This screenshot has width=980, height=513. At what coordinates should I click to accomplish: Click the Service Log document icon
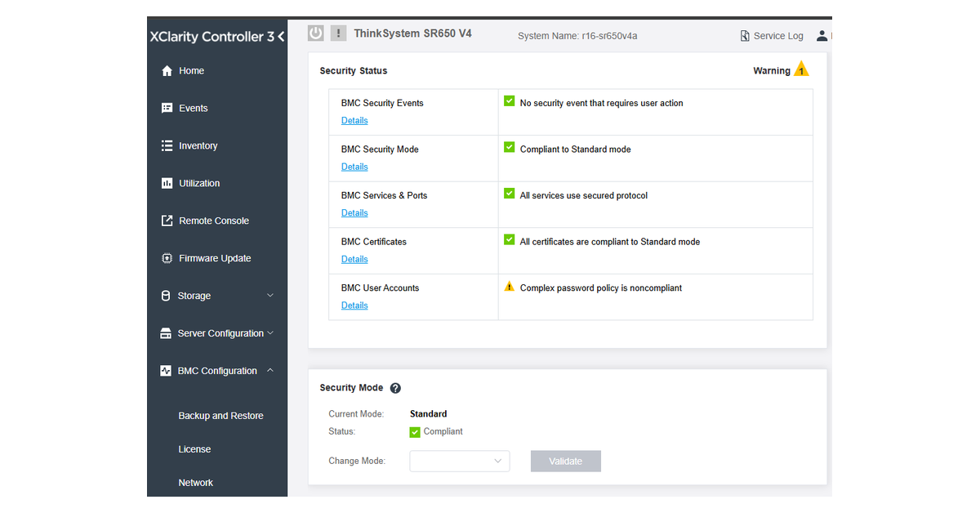(x=745, y=36)
